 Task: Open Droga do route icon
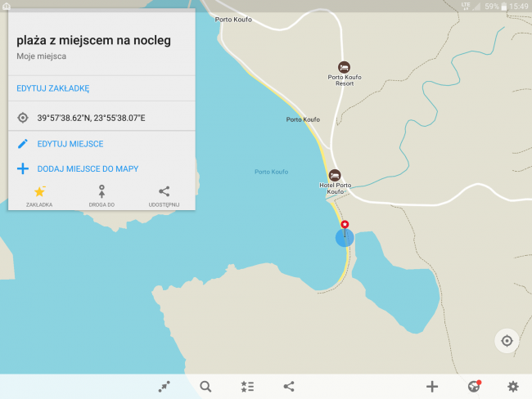pos(101,191)
